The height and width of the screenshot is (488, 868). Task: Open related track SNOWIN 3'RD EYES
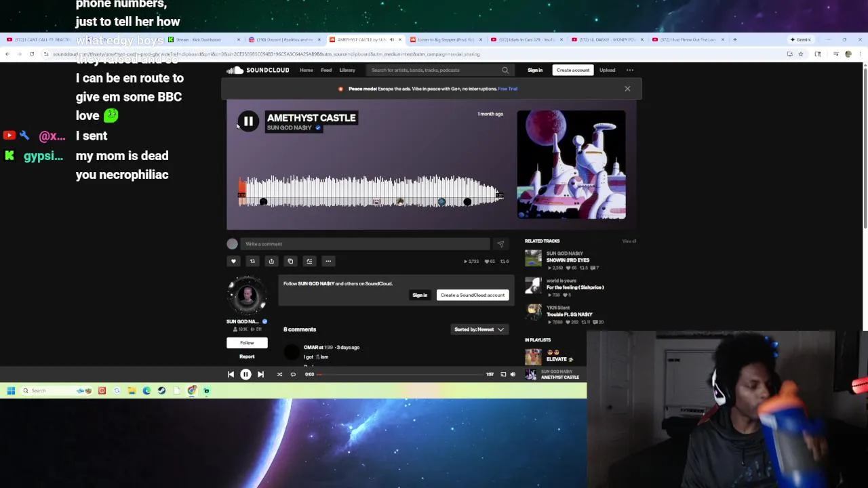[x=568, y=260]
